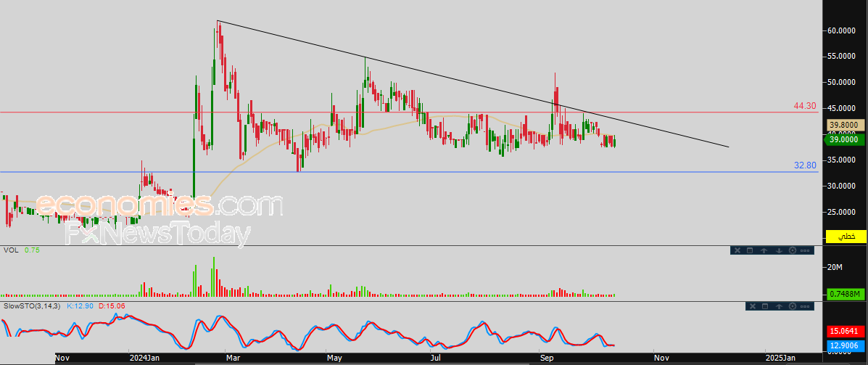Image resolution: width=868 pixels, height=365 pixels.
Task: Click the yellow Arabic chart-type label
Action: click(x=846, y=237)
